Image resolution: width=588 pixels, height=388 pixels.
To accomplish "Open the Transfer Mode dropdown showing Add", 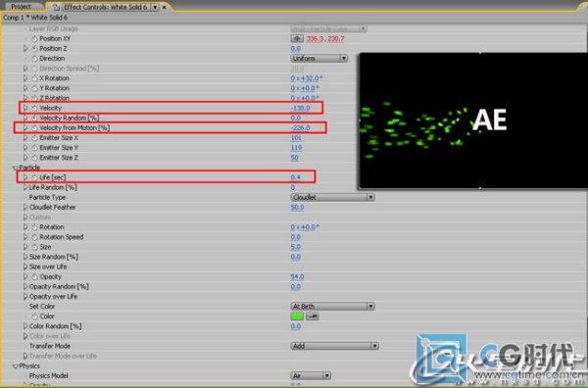I will (334, 346).
